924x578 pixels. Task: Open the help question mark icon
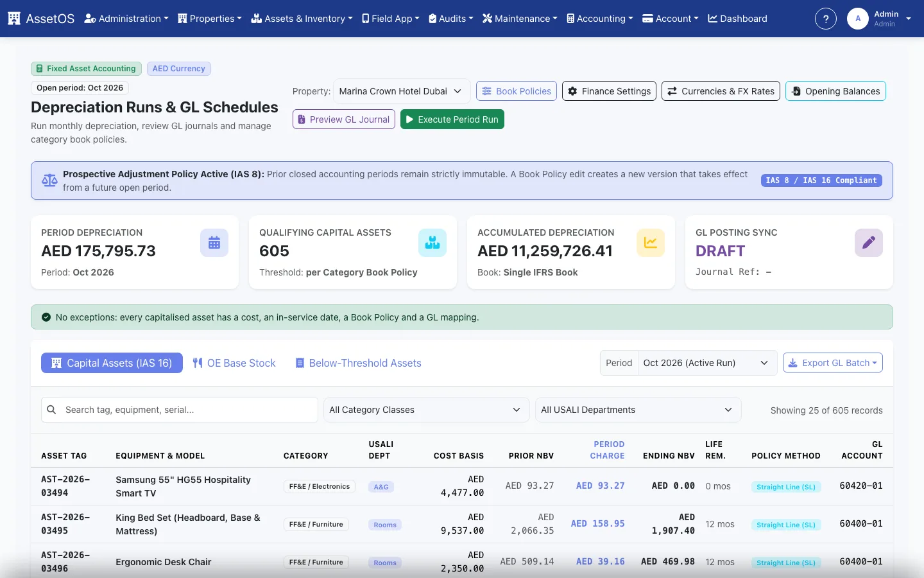click(826, 19)
